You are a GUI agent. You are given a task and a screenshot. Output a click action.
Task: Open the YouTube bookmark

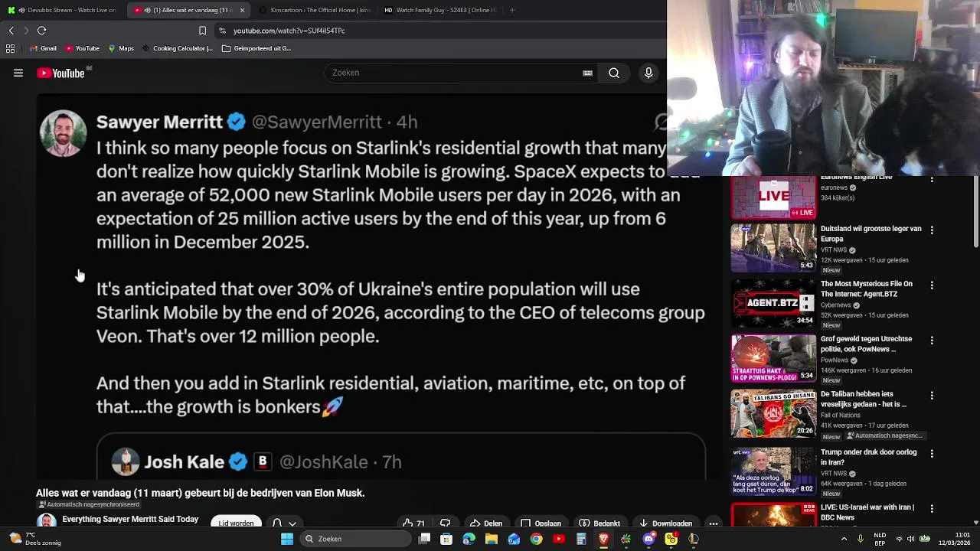click(x=83, y=48)
